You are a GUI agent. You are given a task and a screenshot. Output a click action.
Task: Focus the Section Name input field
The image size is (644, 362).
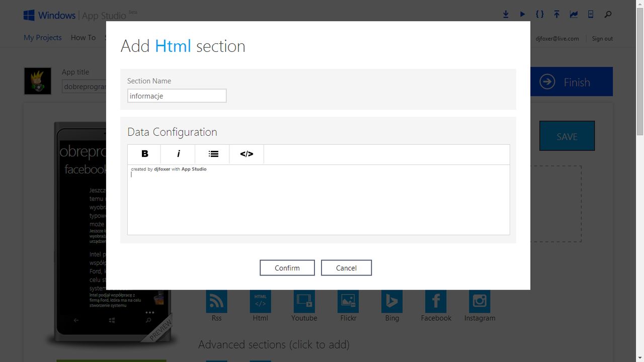tap(177, 96)
